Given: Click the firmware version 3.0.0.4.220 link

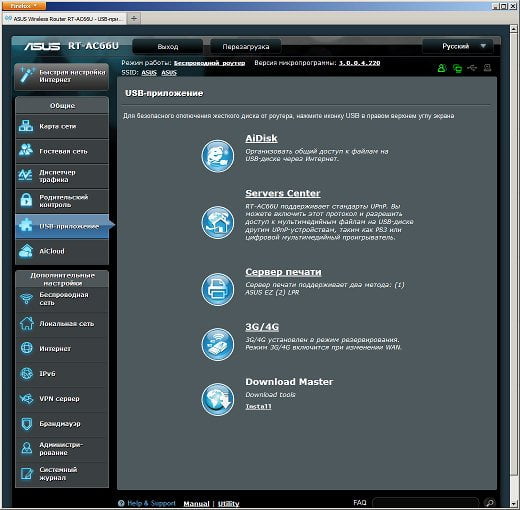Looking at the screenshot, I should coord(359,63).
